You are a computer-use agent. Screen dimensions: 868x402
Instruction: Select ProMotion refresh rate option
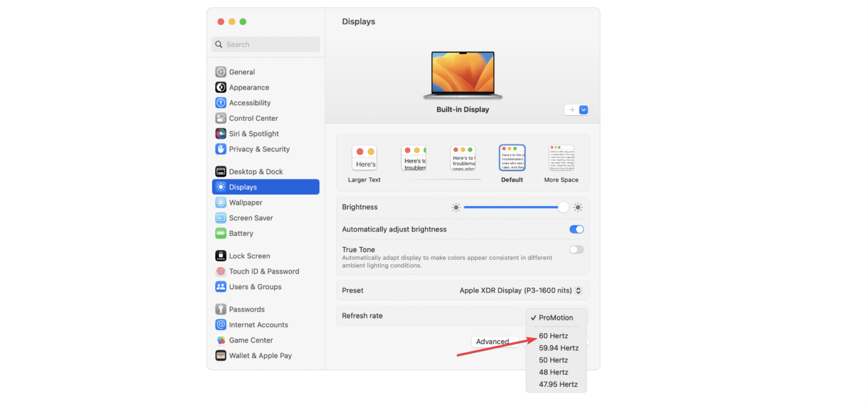(556, 318)
